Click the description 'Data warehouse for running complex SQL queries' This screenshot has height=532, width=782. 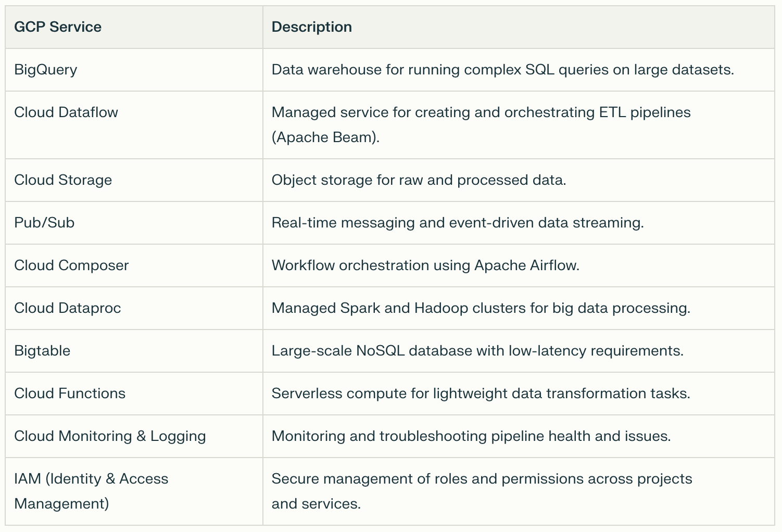pos(503,70)
